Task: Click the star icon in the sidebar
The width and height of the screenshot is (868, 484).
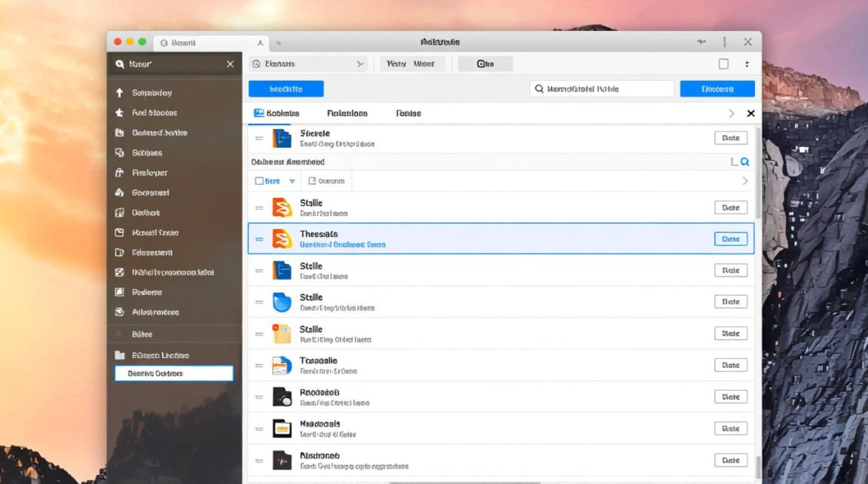Action: (x=119, y=113)
